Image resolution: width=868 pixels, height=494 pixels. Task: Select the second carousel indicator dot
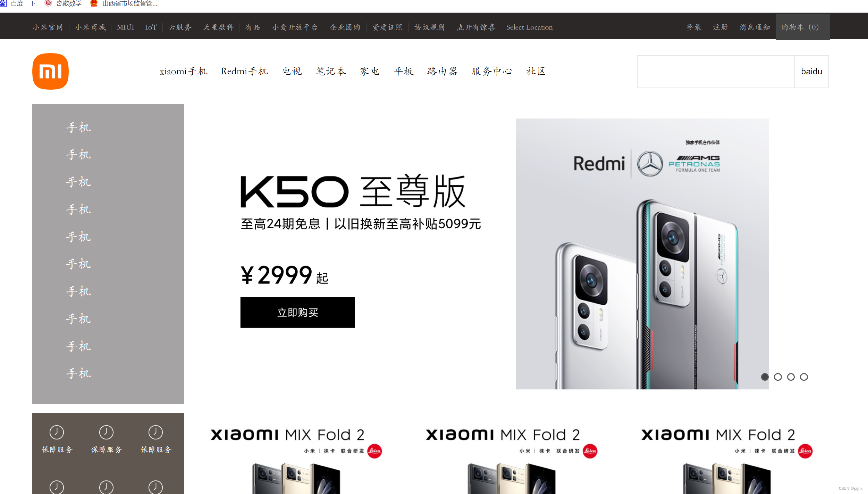tap(778, 377)
